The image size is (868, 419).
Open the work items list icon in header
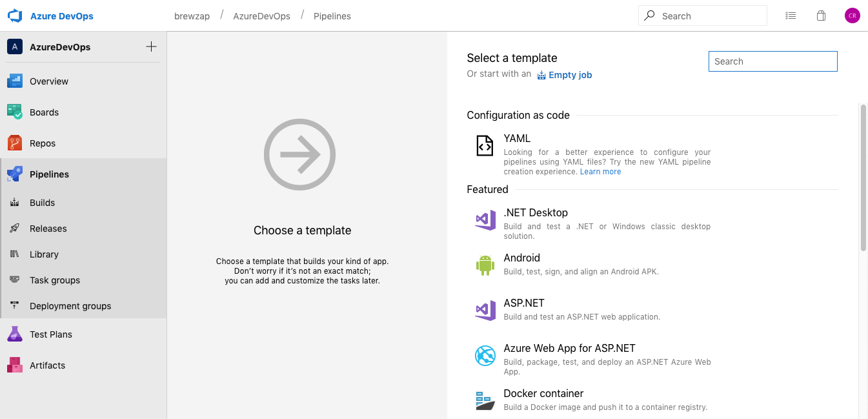[791, 16]
